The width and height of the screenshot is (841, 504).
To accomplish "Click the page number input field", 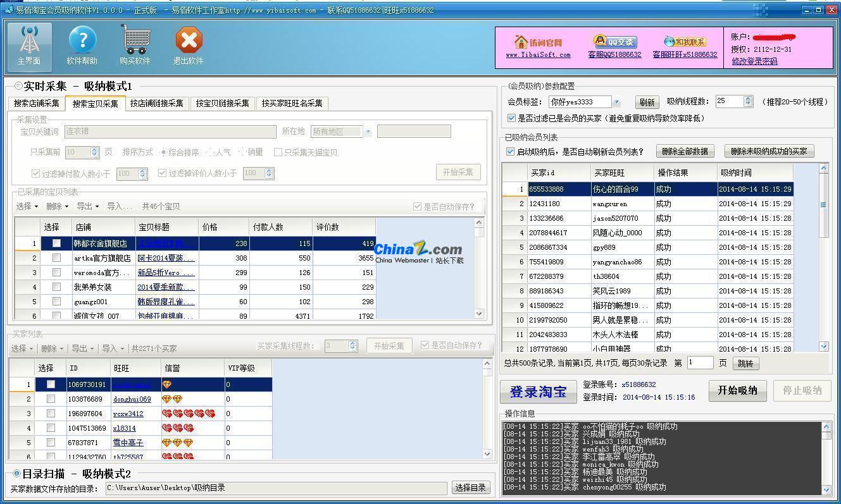I will 700,363.
